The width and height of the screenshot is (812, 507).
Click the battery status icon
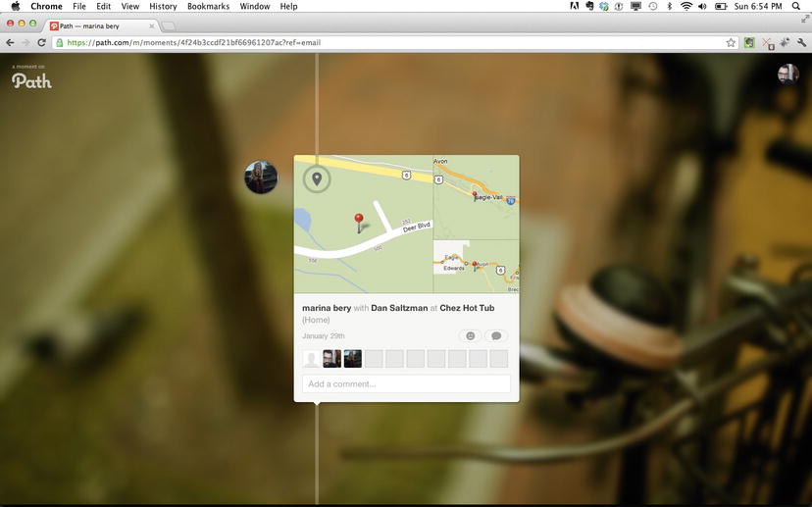(721, 6)
